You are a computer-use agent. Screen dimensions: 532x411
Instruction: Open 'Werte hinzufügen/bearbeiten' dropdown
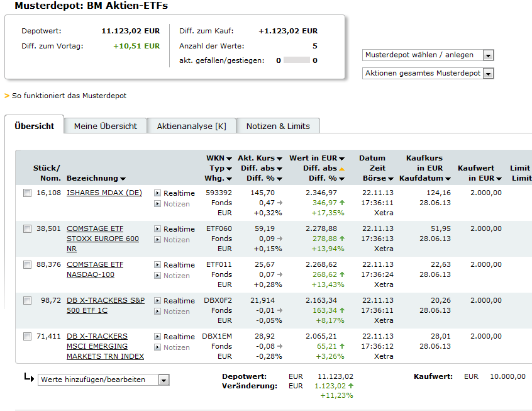(163, 380)
